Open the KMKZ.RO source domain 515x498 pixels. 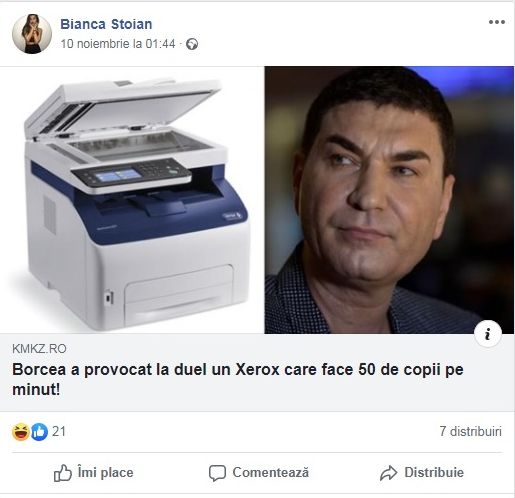pos(39,349)
